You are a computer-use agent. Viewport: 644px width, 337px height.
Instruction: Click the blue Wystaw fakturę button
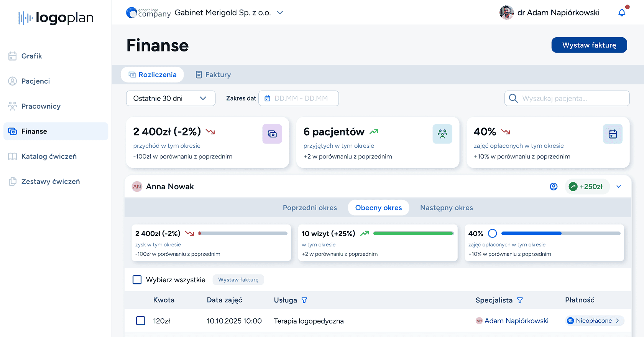tap(589, 45)
